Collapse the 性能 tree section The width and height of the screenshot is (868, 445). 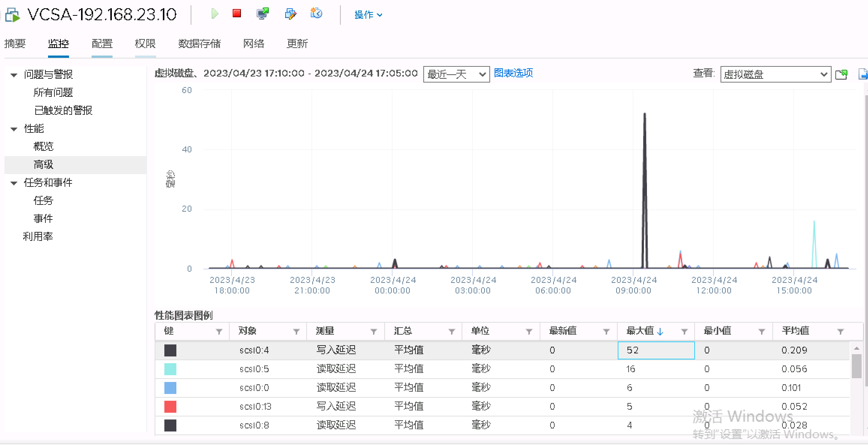point(14,129)
